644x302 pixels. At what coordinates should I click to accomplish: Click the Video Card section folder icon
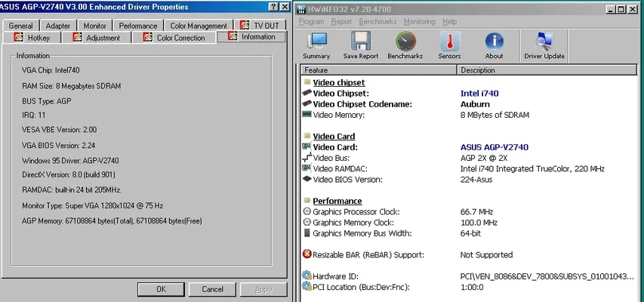click(x=307, y=136)
